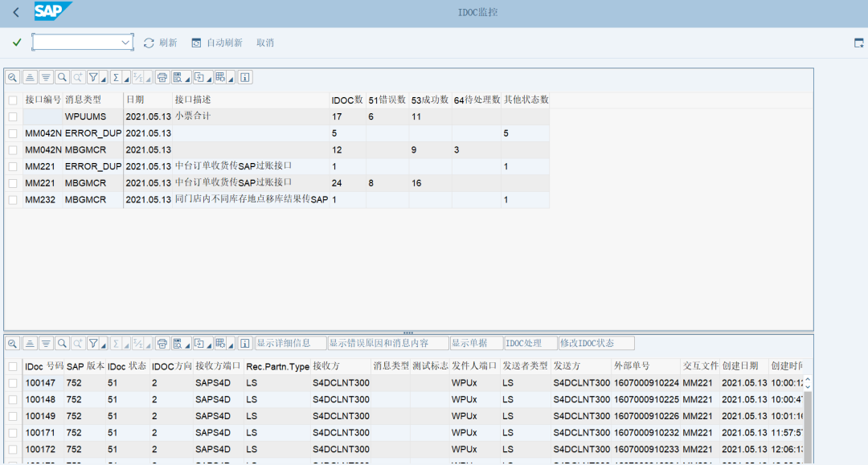Sort ascending in lower grid toolbar
The height and width of the screenshot is (465, 868).
pos(30,344)
